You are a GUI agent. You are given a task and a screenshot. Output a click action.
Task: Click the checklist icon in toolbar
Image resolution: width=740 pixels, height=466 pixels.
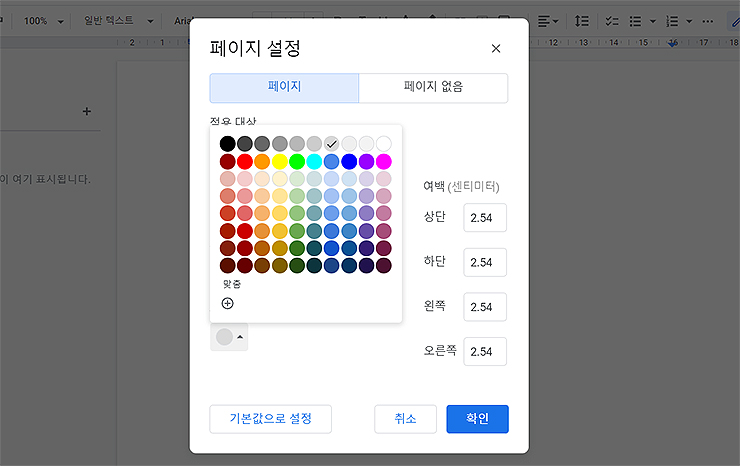[612, 21]
